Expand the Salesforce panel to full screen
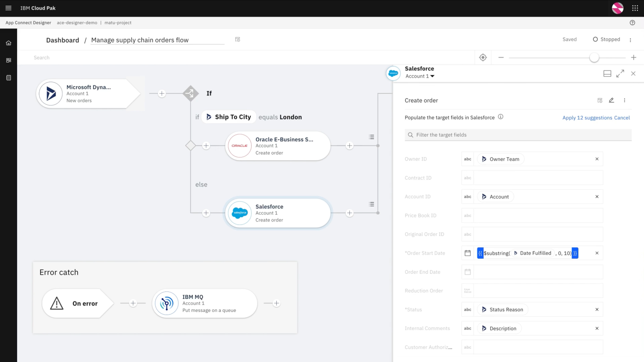Image resolution: width=644 pixels, height=362 pixels. 620,73
